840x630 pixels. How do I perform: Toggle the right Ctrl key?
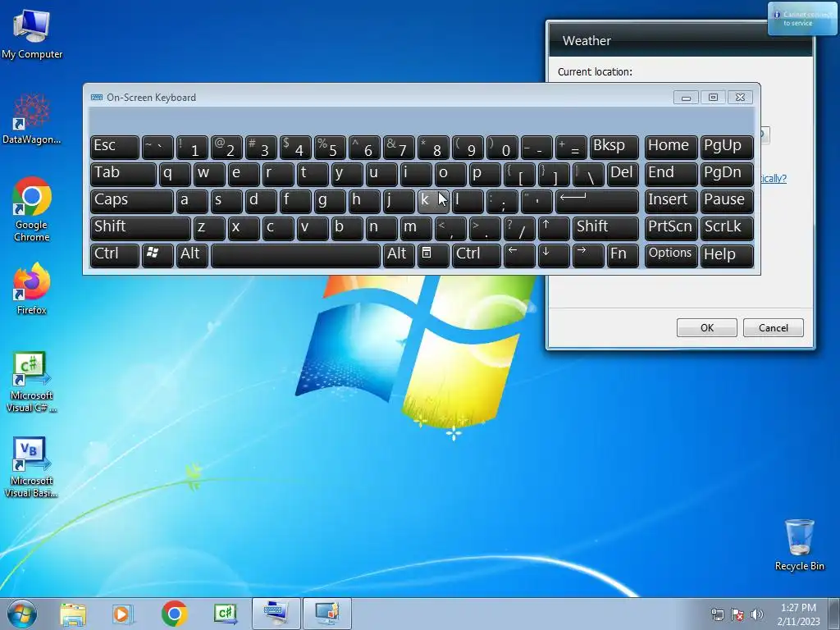pos(477,255)
